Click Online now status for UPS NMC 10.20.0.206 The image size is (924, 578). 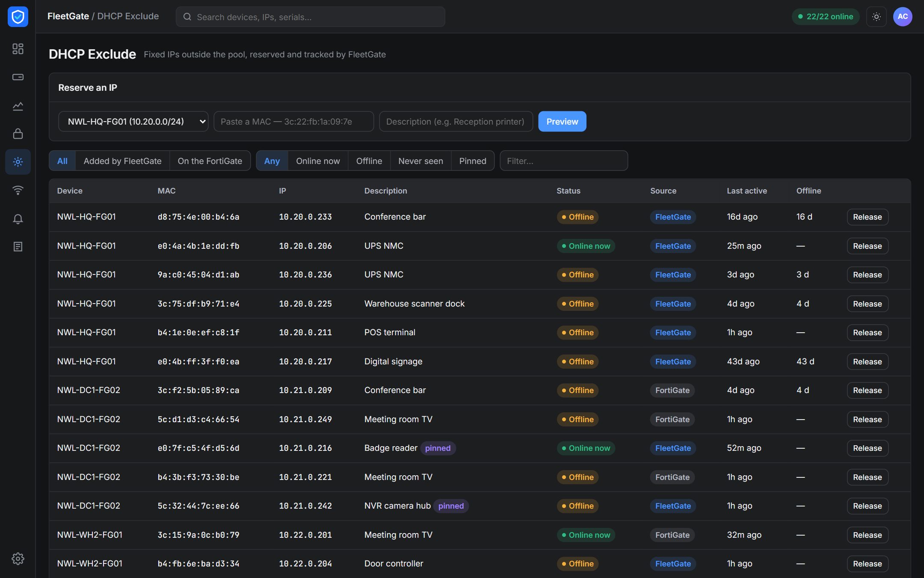point(586,246)
